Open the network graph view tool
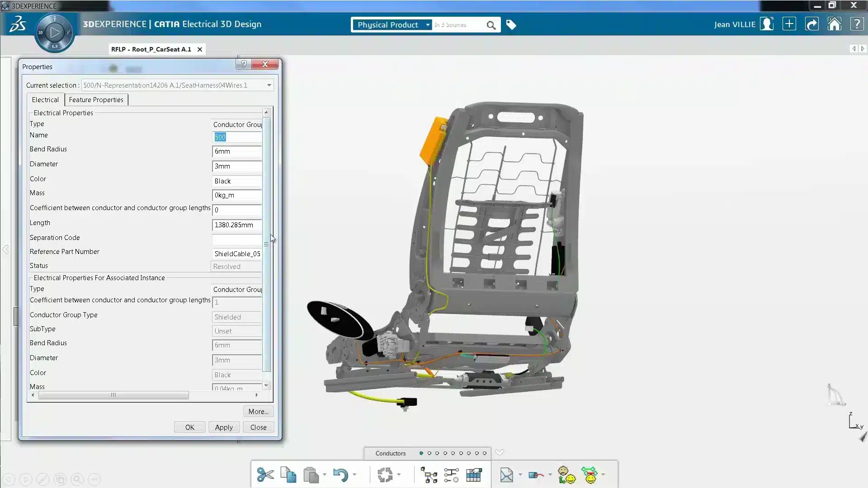868x488 pixels. coord(429,474)
